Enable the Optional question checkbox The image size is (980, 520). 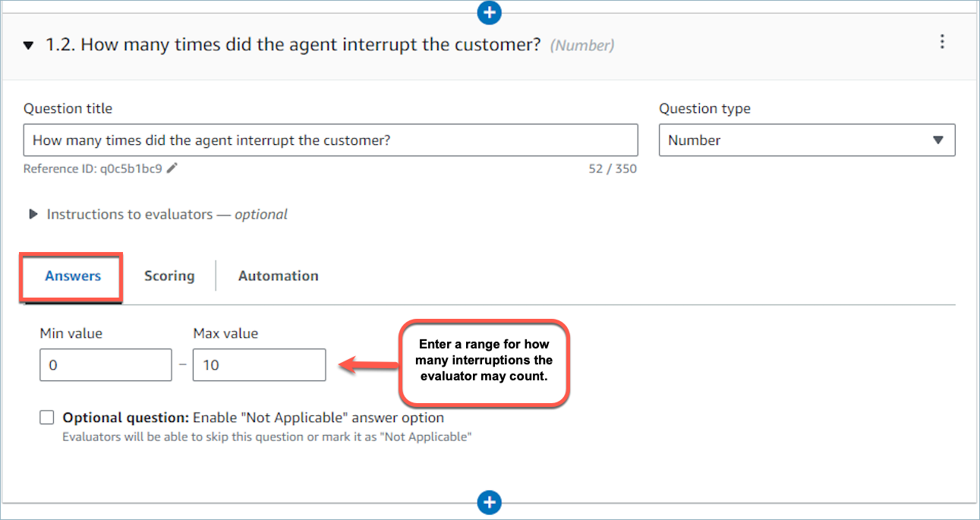[x=47, y=418]
